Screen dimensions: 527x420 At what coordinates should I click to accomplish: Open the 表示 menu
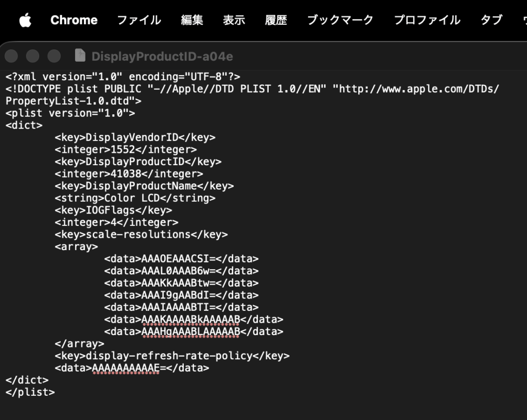pos(234,20)
